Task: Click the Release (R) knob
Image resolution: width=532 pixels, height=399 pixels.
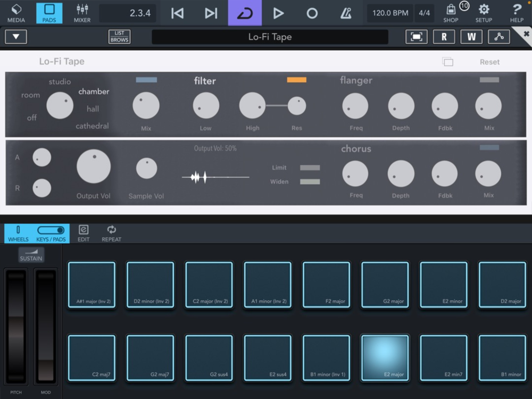Action: click(x=41, y=188)
